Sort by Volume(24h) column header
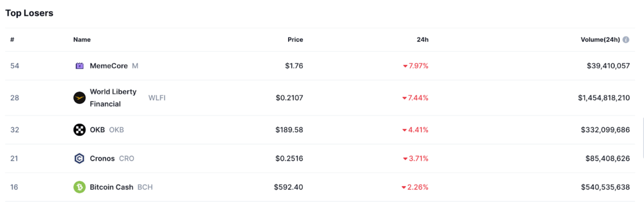The image size is (644, 202). coord(600,40)
